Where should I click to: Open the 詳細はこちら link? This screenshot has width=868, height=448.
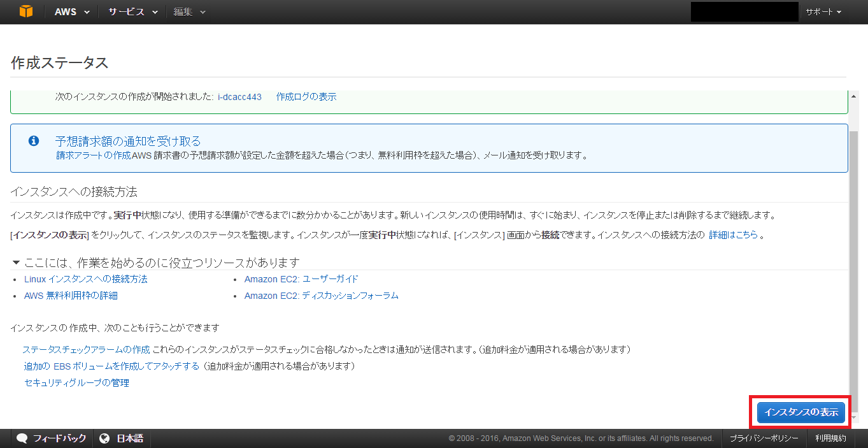[733, 235]
